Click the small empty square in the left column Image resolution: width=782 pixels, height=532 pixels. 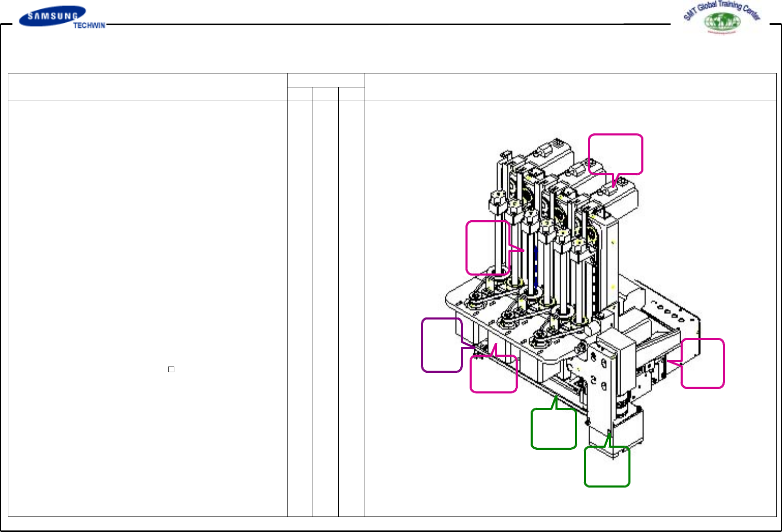point(171,369)
